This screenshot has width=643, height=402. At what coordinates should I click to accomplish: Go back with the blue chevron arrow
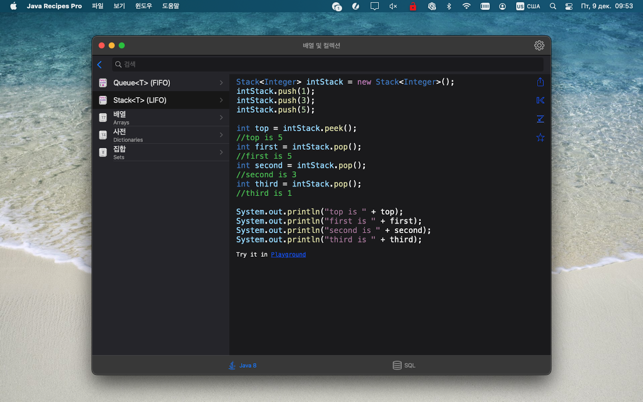(100, 64)
